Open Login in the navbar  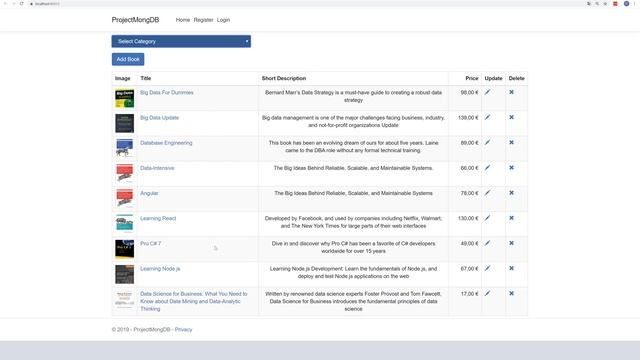[223, 20]
